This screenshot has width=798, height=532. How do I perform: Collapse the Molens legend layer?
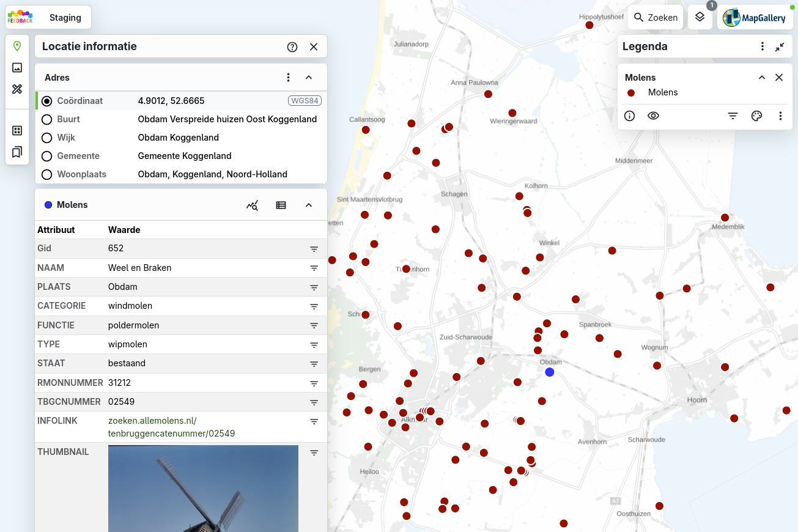[762, 78]
